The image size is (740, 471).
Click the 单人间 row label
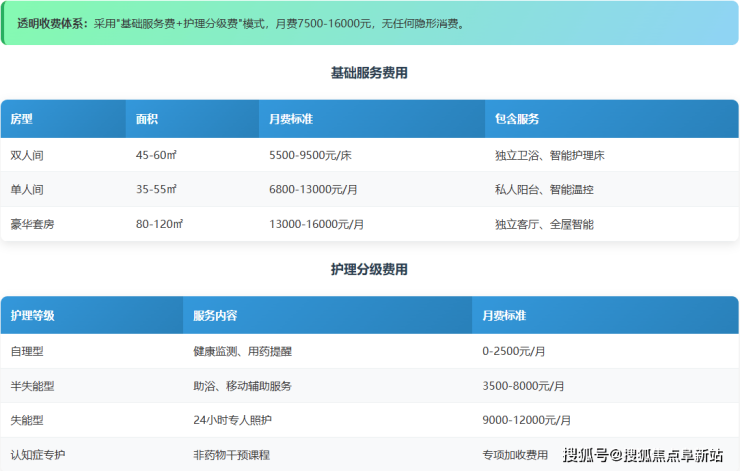(27, 189)
